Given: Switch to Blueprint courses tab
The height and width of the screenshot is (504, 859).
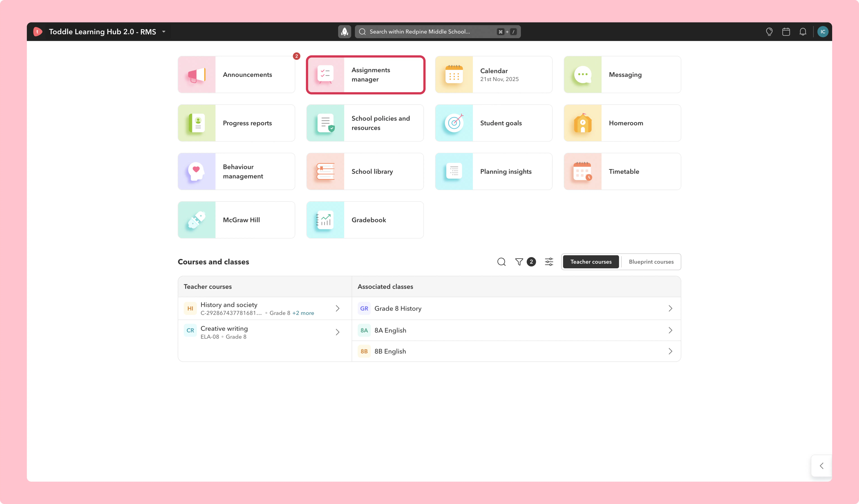Looking at the screenshot, I should pyautogui.click(x=651, y=262).
